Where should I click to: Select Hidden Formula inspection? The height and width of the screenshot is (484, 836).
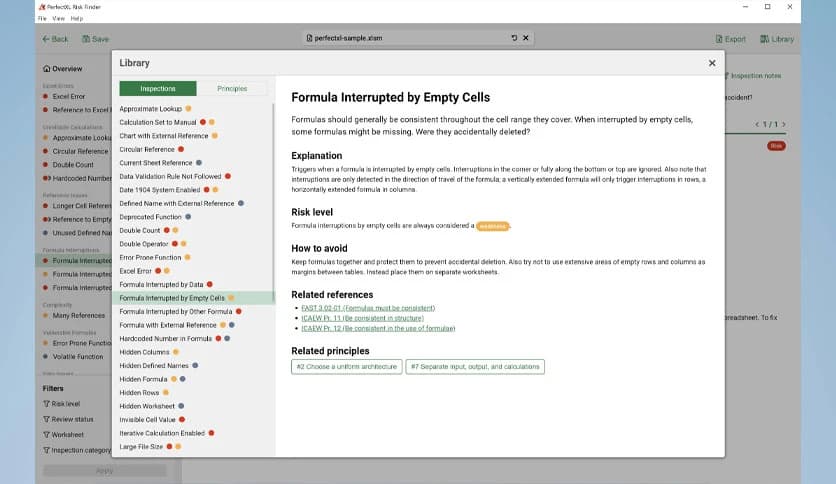[x=152, y=379]
